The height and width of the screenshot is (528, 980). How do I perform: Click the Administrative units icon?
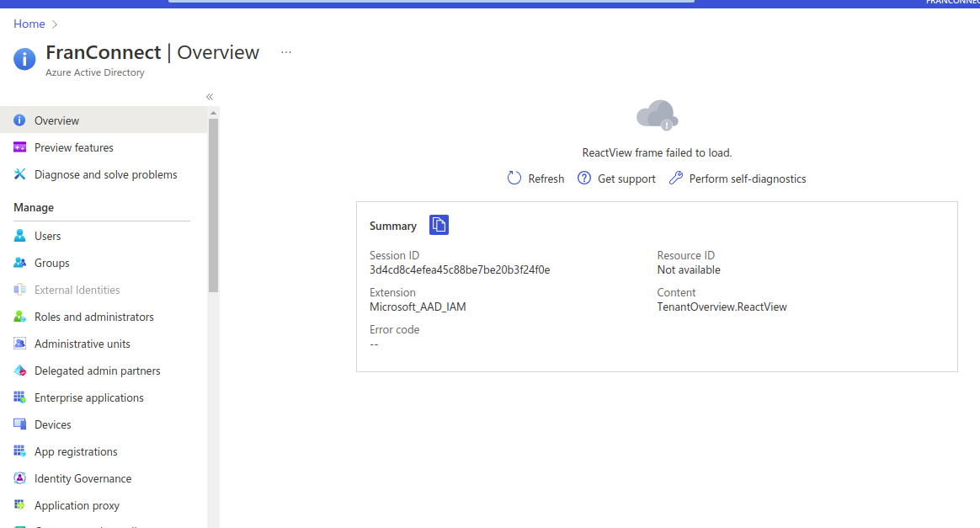pos(19,343)
